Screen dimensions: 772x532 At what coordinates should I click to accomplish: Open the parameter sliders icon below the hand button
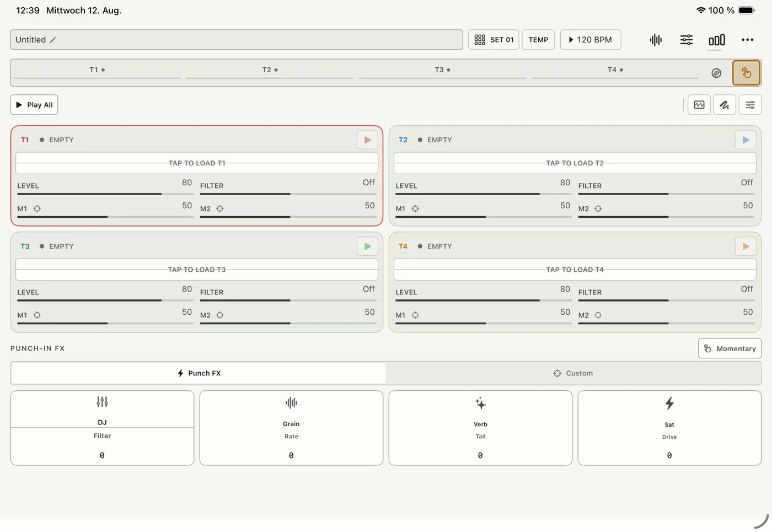point(750,105)
